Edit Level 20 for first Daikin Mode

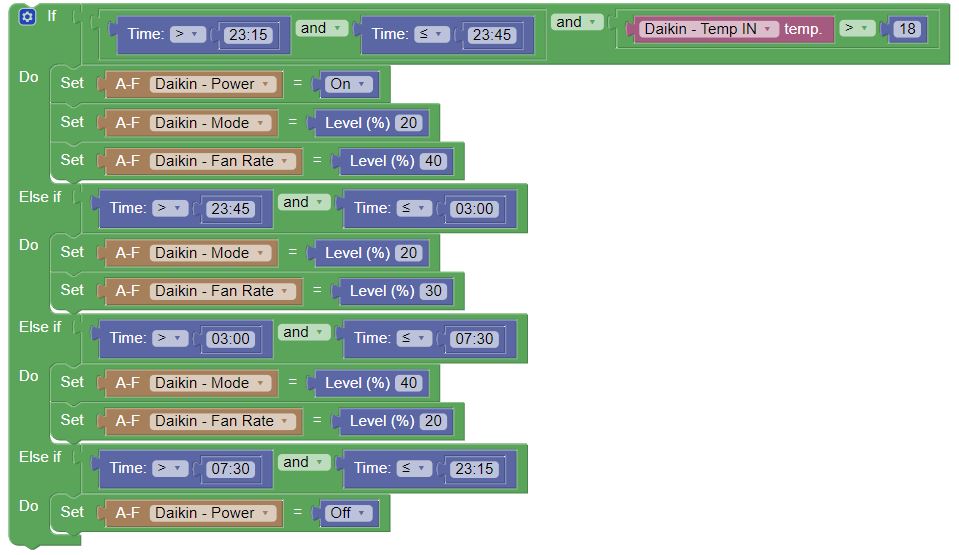point(408,123)
